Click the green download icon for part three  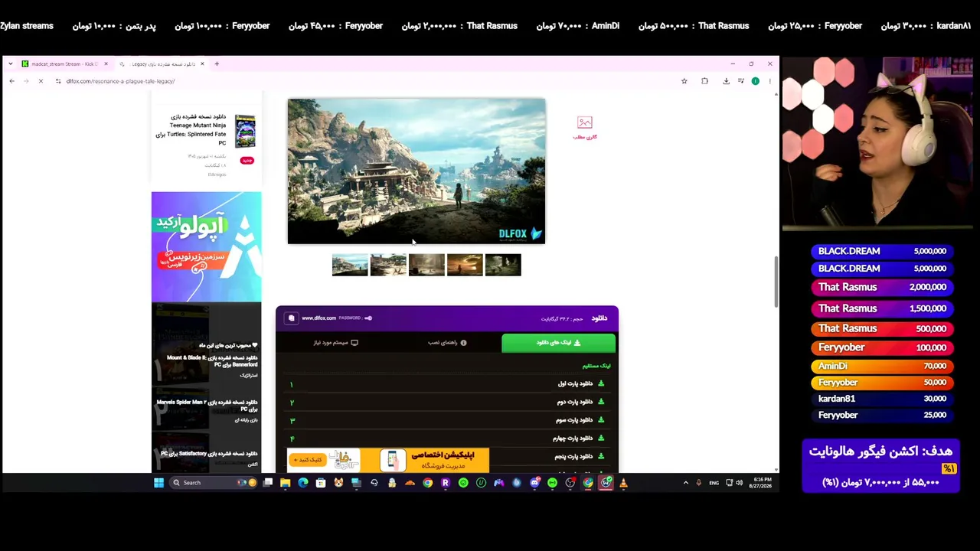601,420
